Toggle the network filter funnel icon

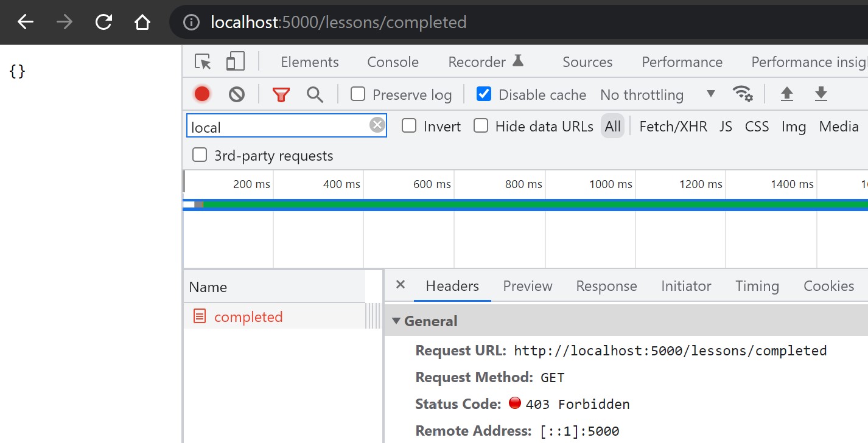281,94
